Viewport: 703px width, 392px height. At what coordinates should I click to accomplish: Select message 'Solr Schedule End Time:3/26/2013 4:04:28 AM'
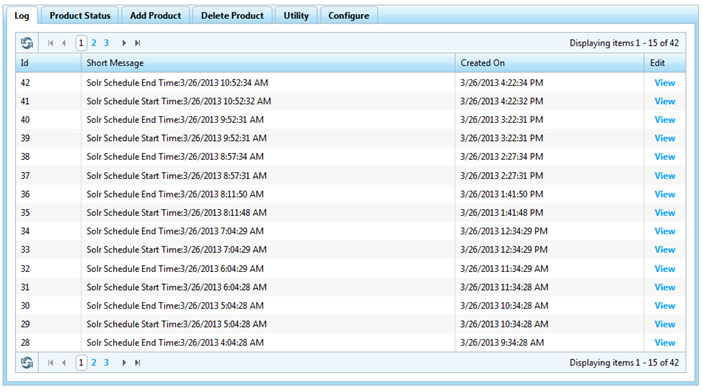click(x=175, y=343)
